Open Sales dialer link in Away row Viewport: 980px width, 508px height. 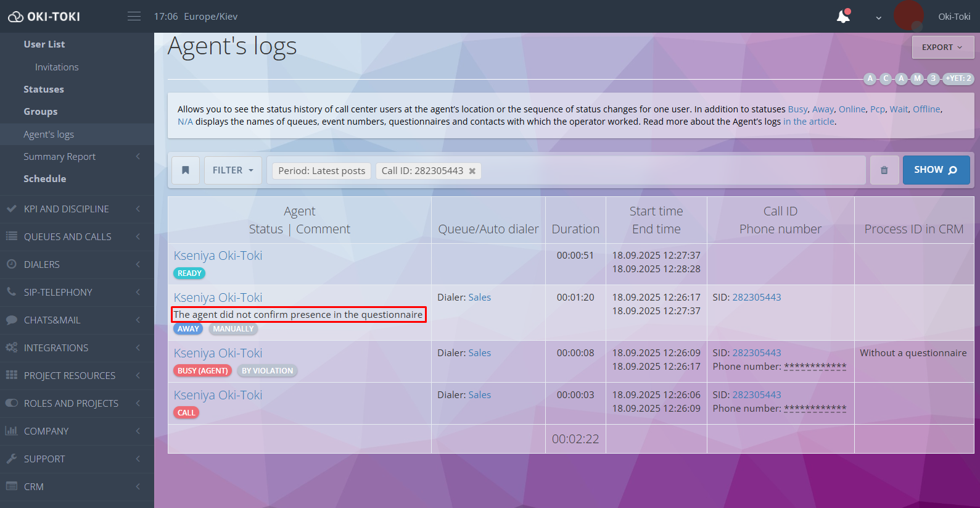[x=479, y=298]
